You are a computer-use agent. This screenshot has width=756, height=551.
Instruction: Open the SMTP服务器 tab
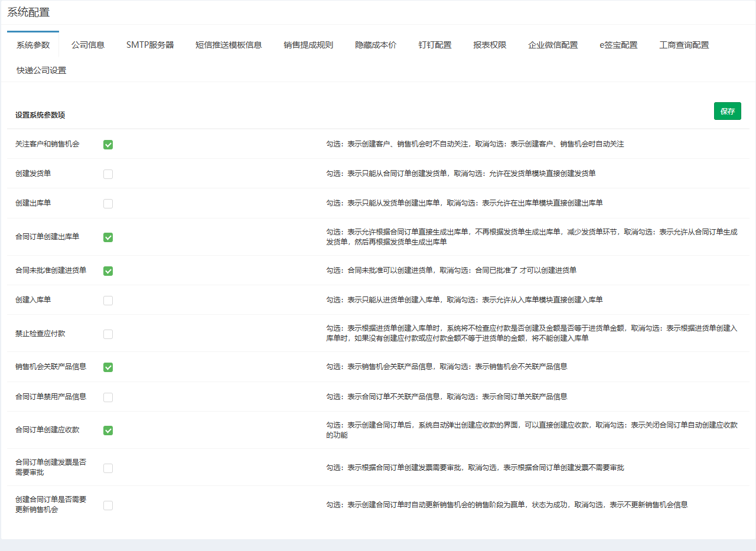[150, 45]
